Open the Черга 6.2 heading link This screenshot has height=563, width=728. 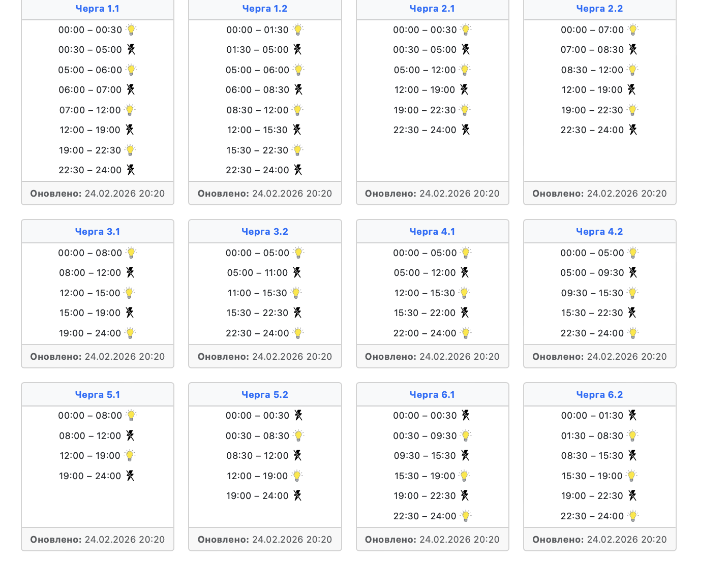pos(599,395)
